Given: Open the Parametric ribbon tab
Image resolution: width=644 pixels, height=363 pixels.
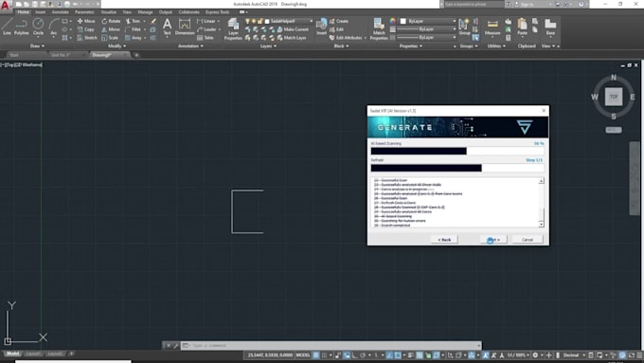Looking at the screenshot, I should (x=84, y=12).
